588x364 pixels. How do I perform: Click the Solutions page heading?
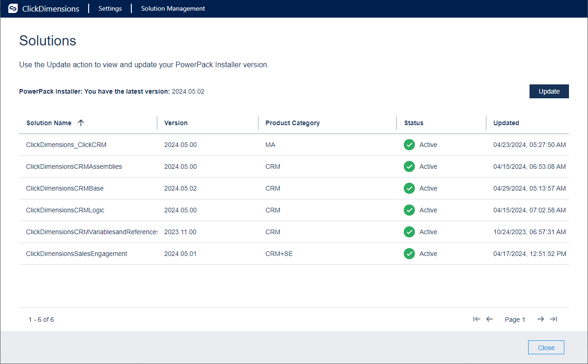[x=47, y=41]
